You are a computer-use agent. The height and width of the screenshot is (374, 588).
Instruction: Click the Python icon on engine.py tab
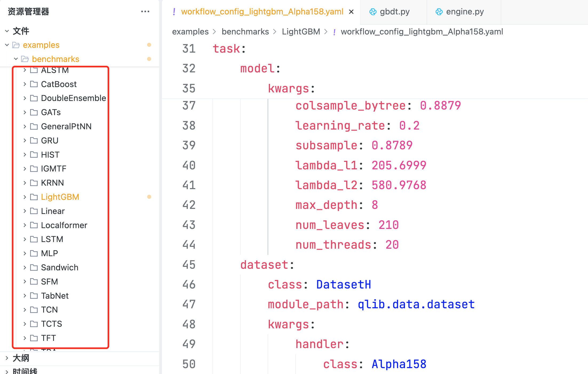tap(439, 12)
